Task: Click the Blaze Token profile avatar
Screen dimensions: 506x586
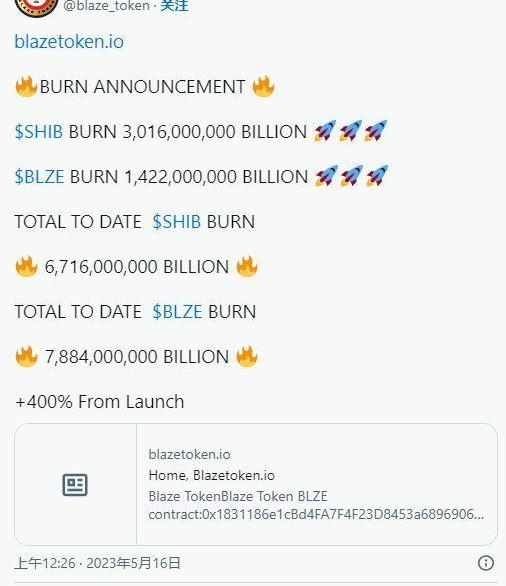Action: coord(36,7)
